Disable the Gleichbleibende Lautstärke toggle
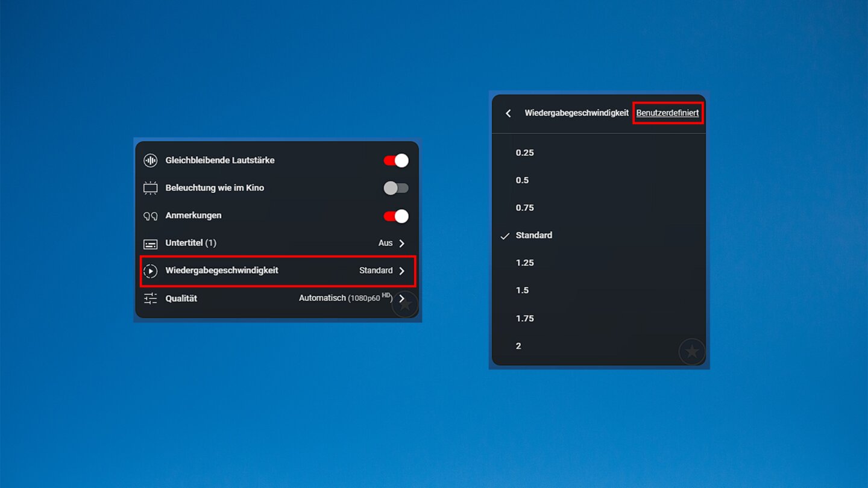The height and width of the screenshot is (488, 868). coord(396,160)
